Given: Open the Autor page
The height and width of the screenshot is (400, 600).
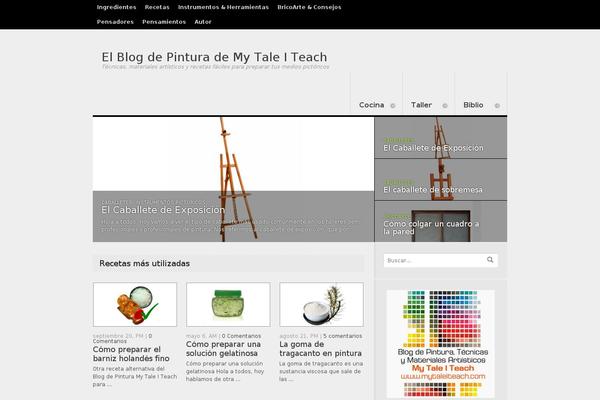Looking at the screenshot, I should pyautogui.click(x=203, y=22).
